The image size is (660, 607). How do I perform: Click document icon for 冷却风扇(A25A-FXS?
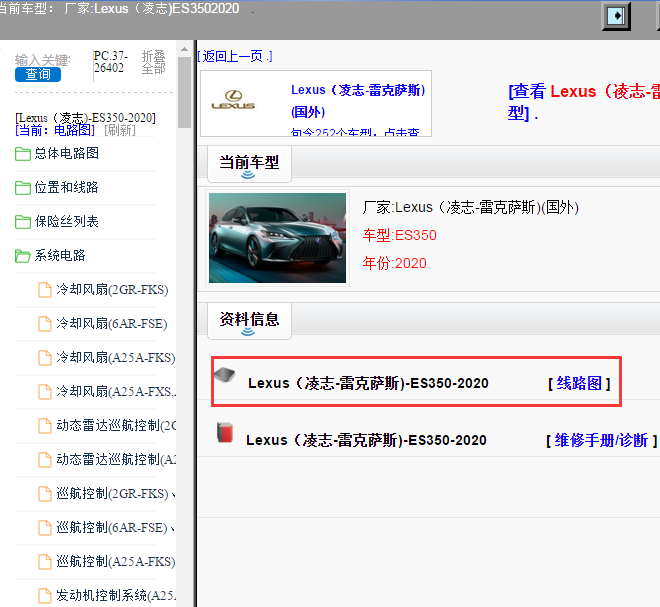tap(45, 391)
